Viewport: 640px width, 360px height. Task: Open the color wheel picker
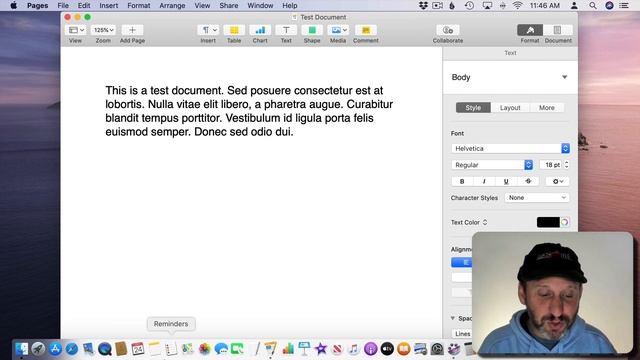point(565,222)
